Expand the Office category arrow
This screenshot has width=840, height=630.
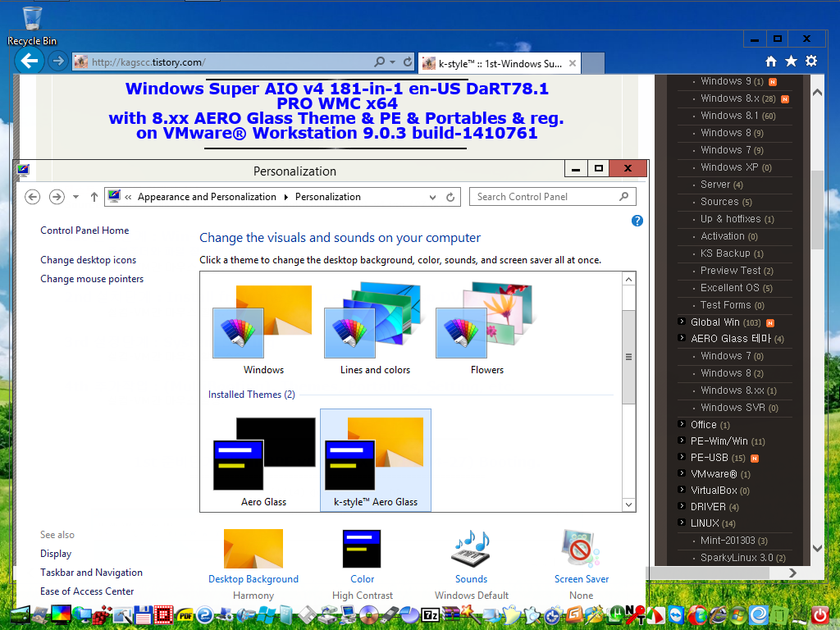[682, 424]
